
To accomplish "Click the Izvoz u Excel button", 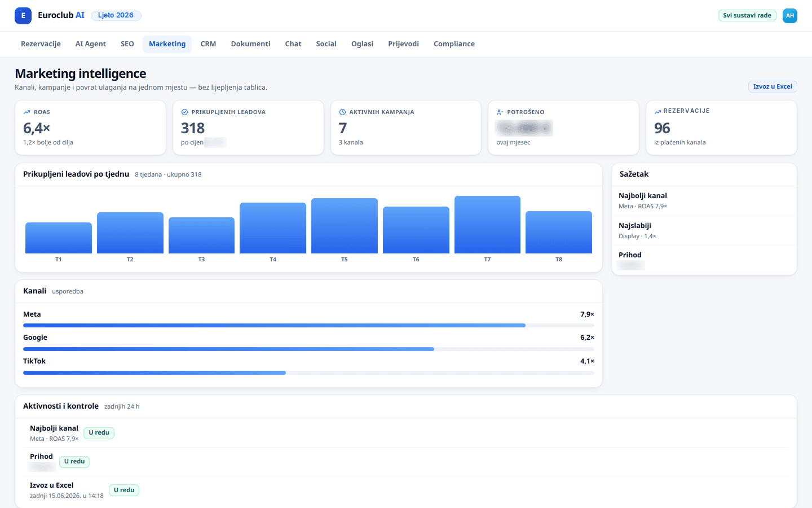I will pos(773,87).
